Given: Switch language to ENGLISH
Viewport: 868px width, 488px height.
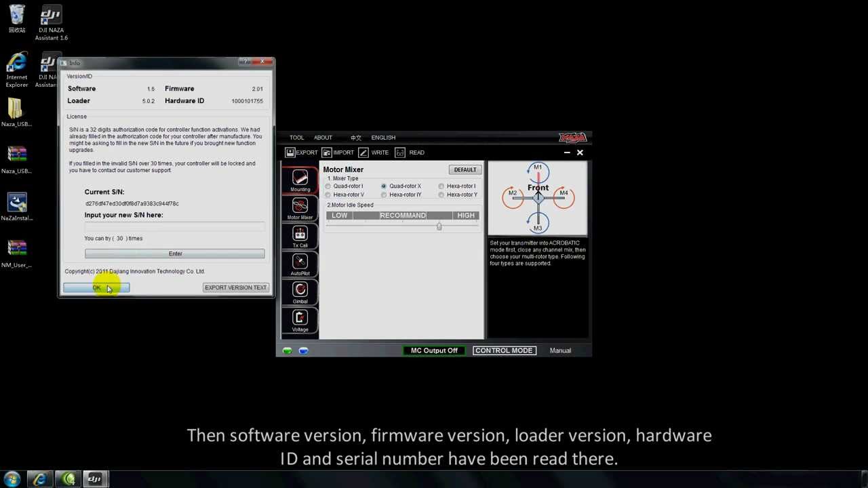Looking at the screenshot, I should coord(383,138).
